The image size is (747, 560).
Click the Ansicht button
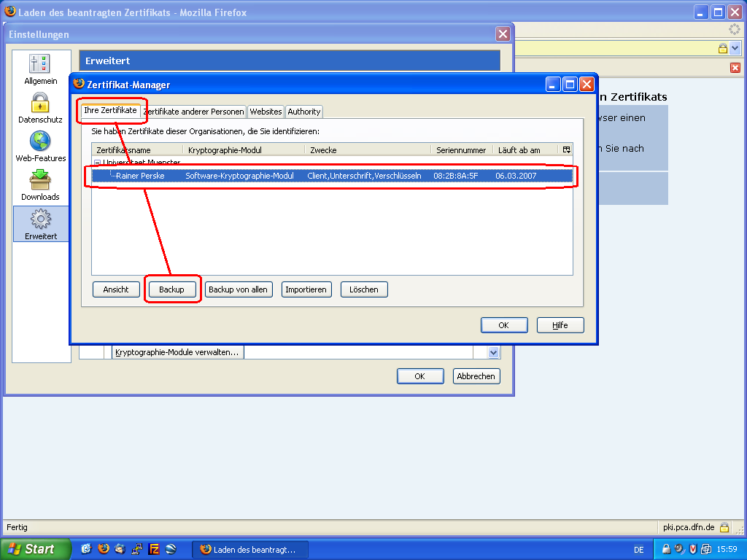click(116, 289)
